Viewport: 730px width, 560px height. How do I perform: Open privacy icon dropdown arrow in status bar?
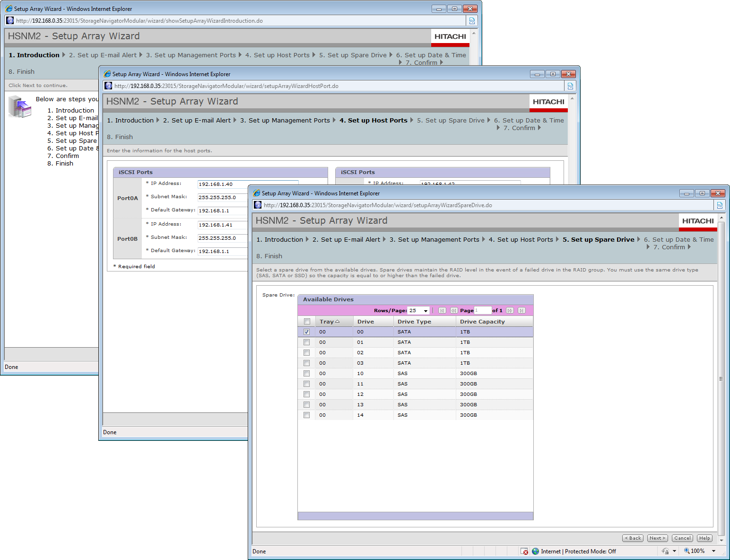[674, 551]
